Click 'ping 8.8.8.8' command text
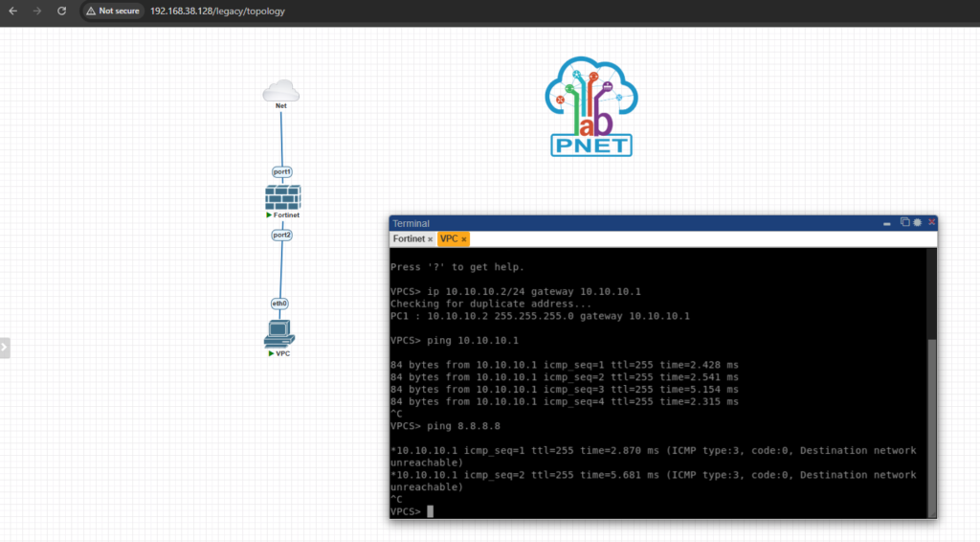The width and height of the screenshot is (980, 542). point(464,426)
